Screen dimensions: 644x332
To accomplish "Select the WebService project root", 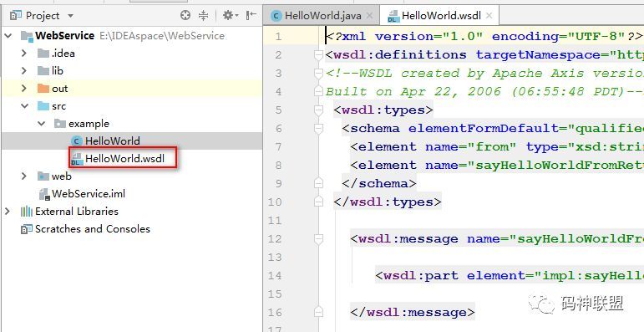I will [65, 36].
